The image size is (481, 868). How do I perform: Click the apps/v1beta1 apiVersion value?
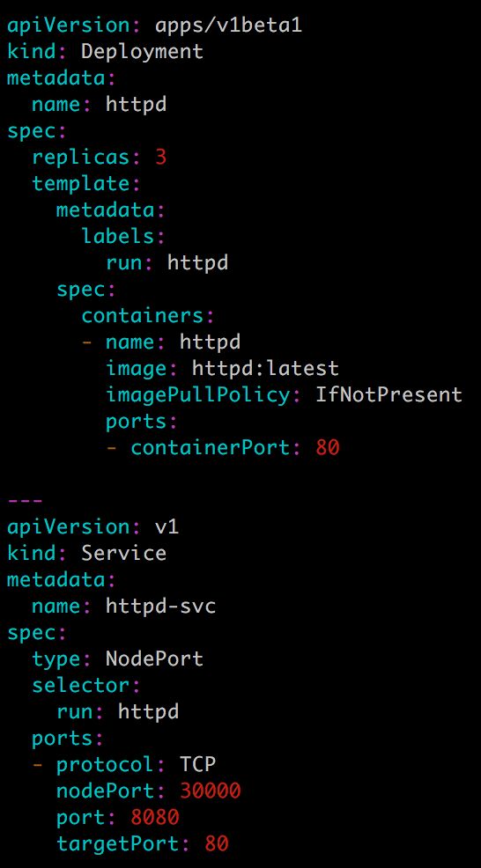click(x=229, y=25)
